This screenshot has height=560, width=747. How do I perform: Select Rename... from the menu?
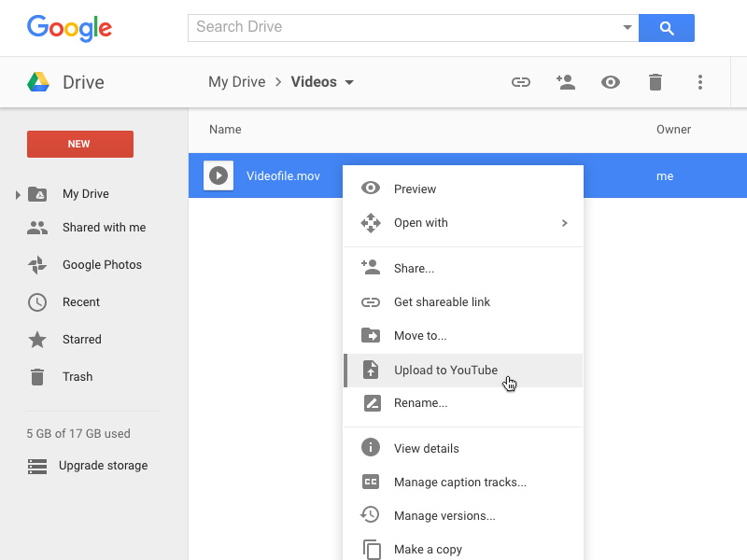coord(463,403)
